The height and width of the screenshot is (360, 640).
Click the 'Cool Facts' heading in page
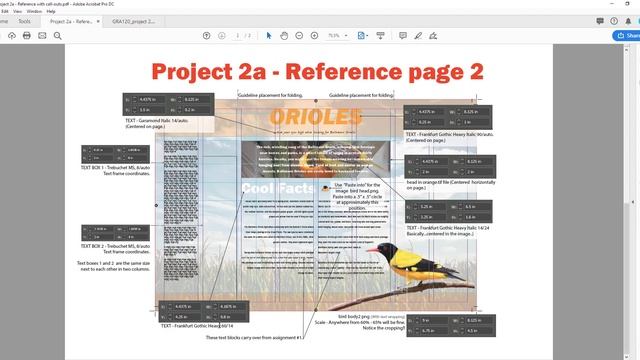coord(278,189)
